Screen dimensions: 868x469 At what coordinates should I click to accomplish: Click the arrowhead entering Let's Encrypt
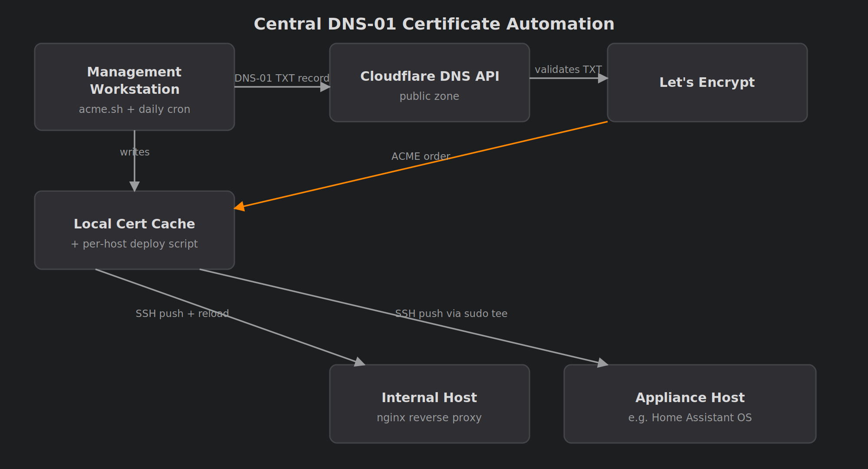click(603, 78)
